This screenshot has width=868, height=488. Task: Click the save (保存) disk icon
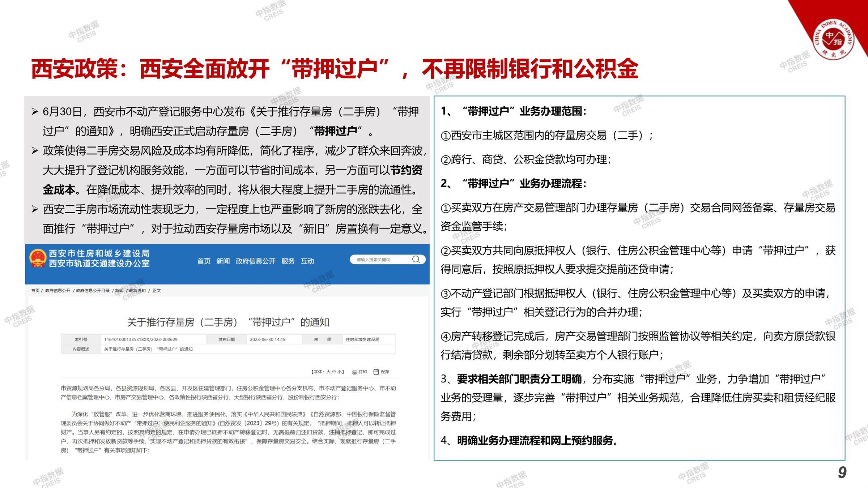(376, 372)
